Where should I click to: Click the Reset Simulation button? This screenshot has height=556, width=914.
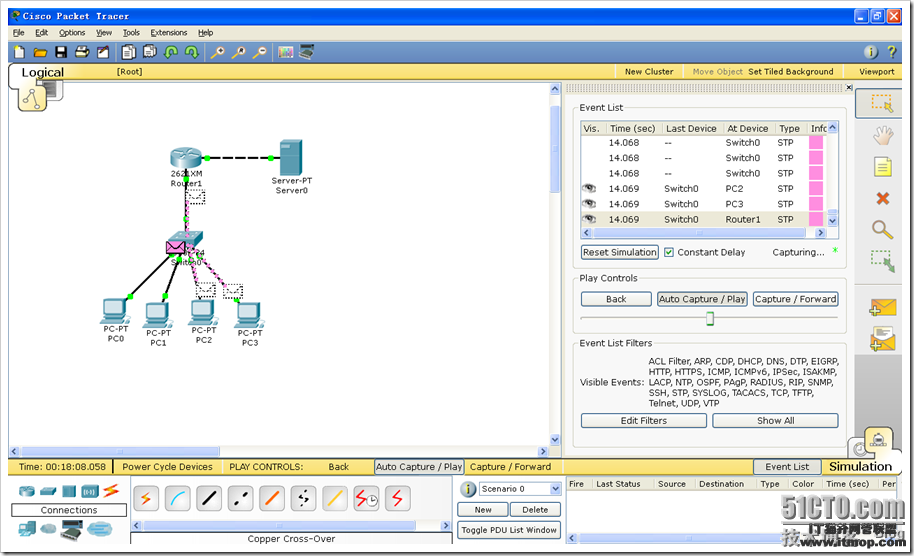620,252
